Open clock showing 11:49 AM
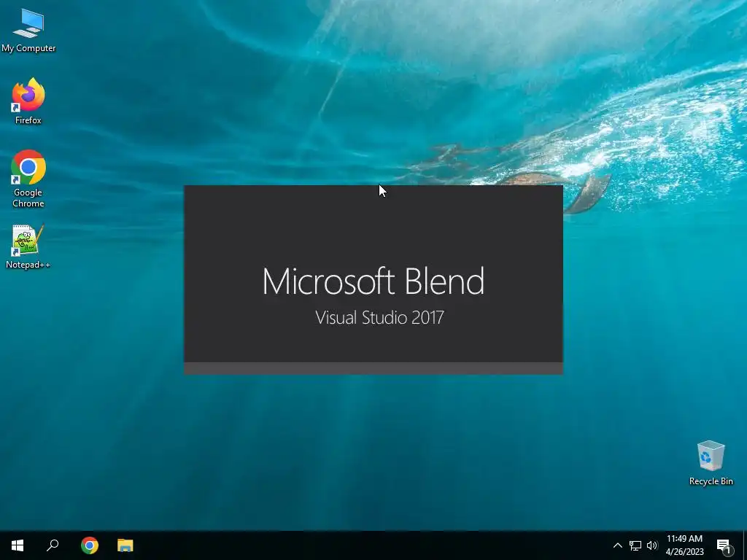 [x=684, y=545]
